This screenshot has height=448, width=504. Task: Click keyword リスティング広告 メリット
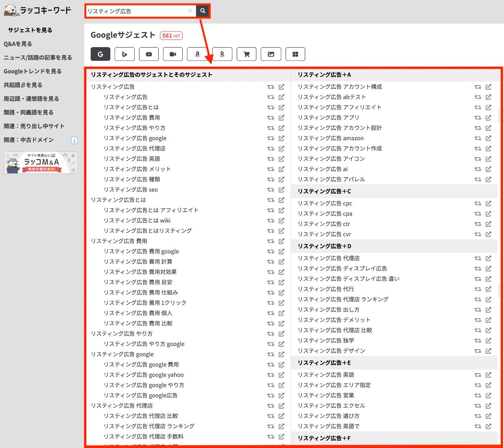[x=137, y=169]
